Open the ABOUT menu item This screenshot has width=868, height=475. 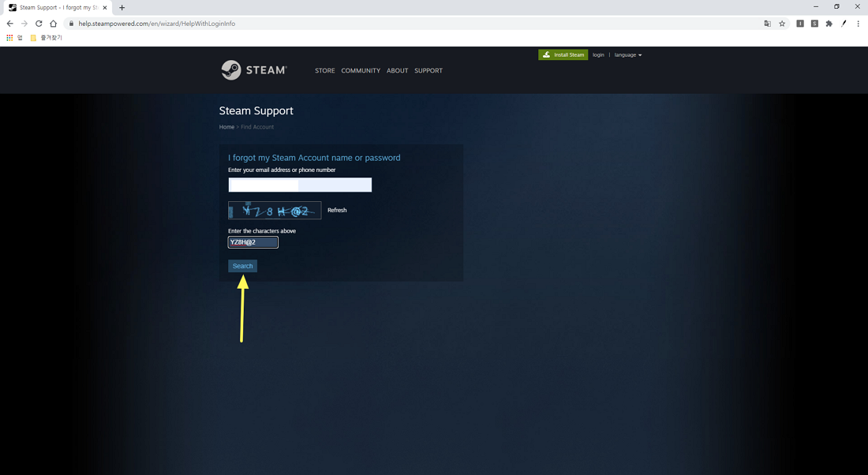pyautogui.click(x=397, y=70)
